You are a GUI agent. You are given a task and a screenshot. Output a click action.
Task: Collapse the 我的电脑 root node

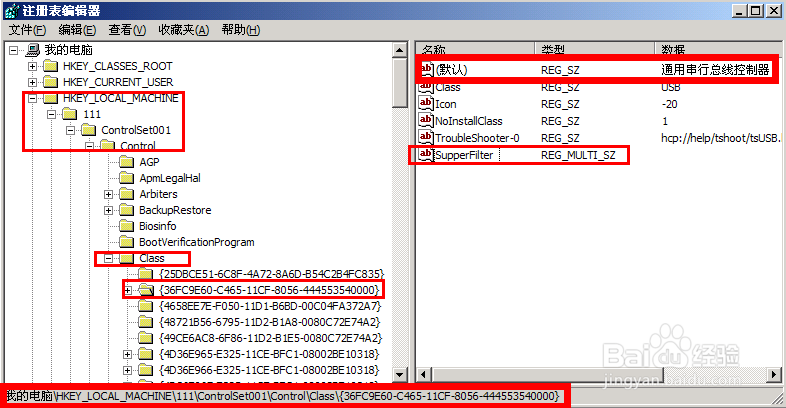coord(14,50)
